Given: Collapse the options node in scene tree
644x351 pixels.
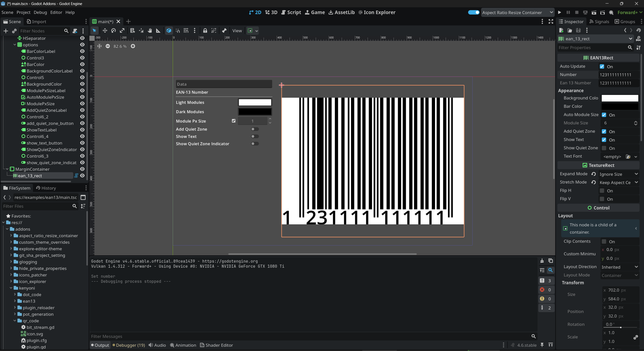Looking at the screenshot, I should (15, 45).
